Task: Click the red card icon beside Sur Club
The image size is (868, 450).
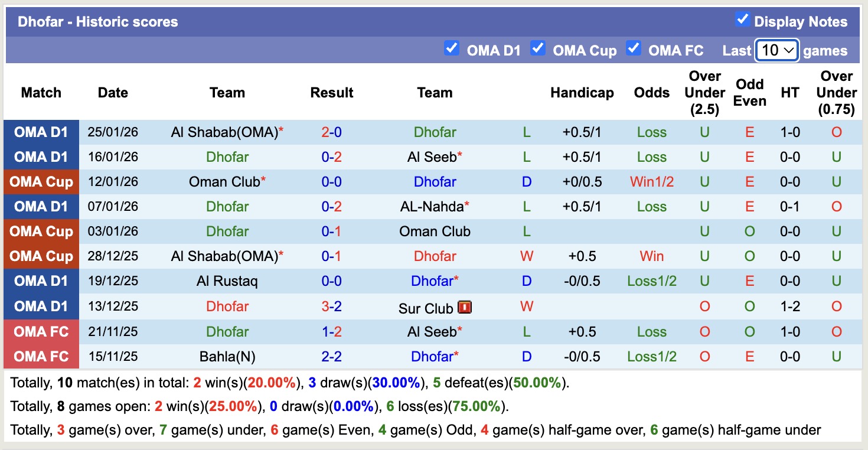Action: (465, 308)
